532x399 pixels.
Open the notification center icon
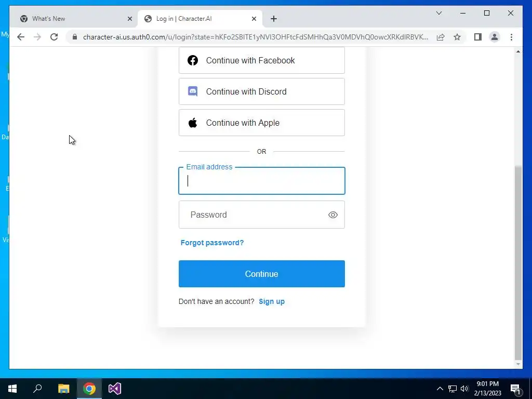click(515, 389)
